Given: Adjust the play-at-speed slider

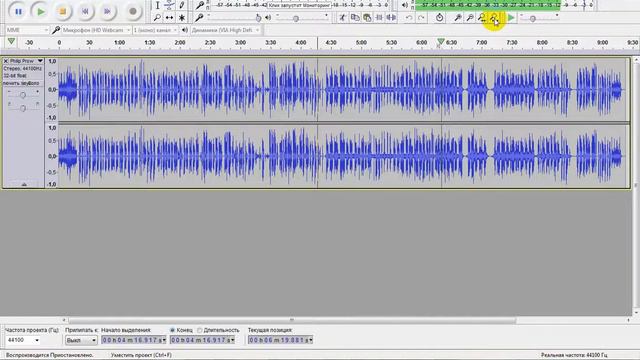Looking at the screenshot, I should pyautogui.click(x=539, y=18).
